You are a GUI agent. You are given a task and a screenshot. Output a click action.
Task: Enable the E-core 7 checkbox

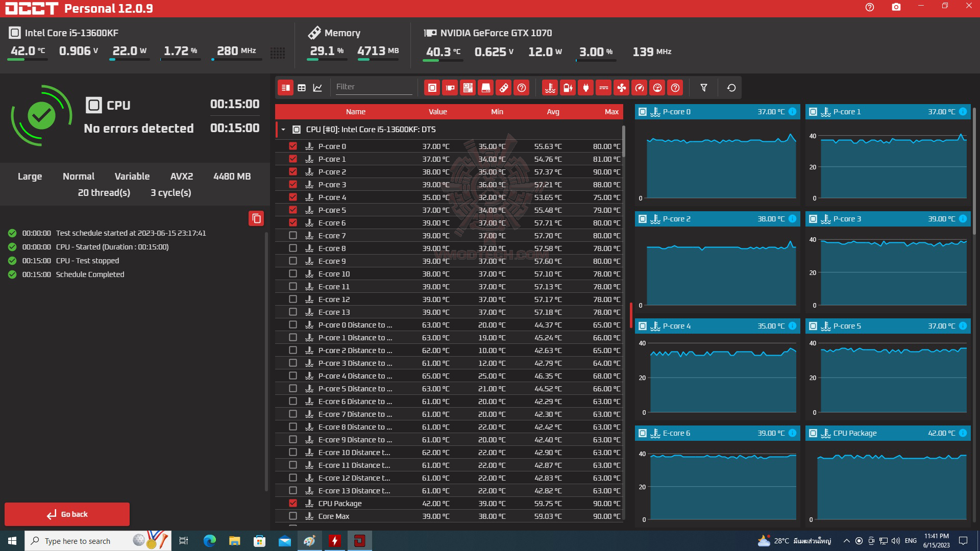292,235
